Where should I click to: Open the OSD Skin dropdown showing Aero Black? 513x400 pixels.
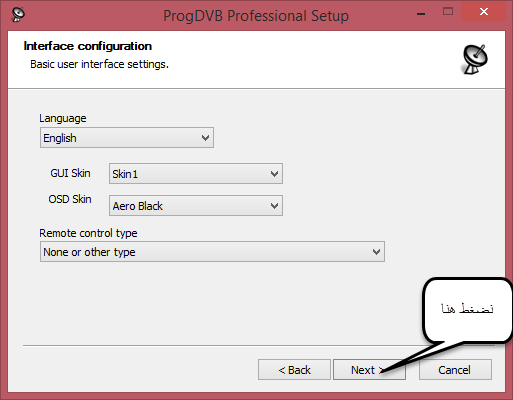coord(196,205)
